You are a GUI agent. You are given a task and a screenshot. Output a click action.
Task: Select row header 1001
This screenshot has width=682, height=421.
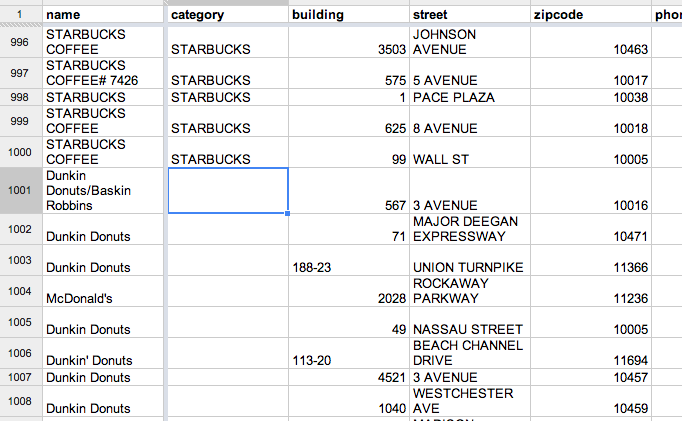21,190
